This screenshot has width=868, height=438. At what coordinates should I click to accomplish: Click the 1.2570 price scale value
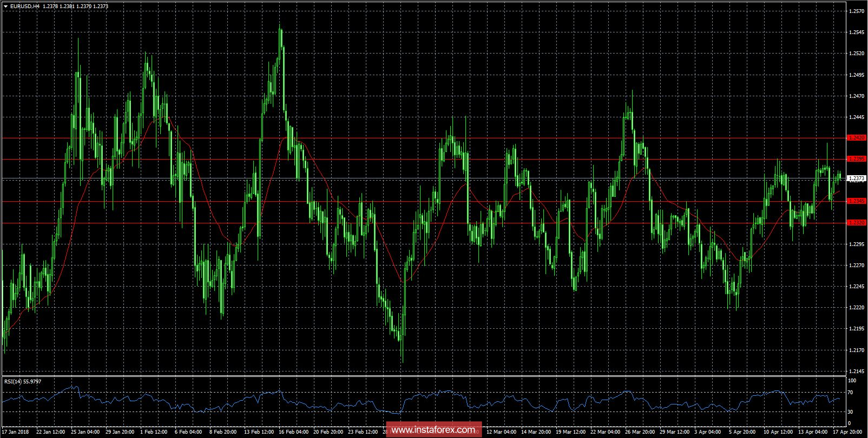[x=857, y=11]
